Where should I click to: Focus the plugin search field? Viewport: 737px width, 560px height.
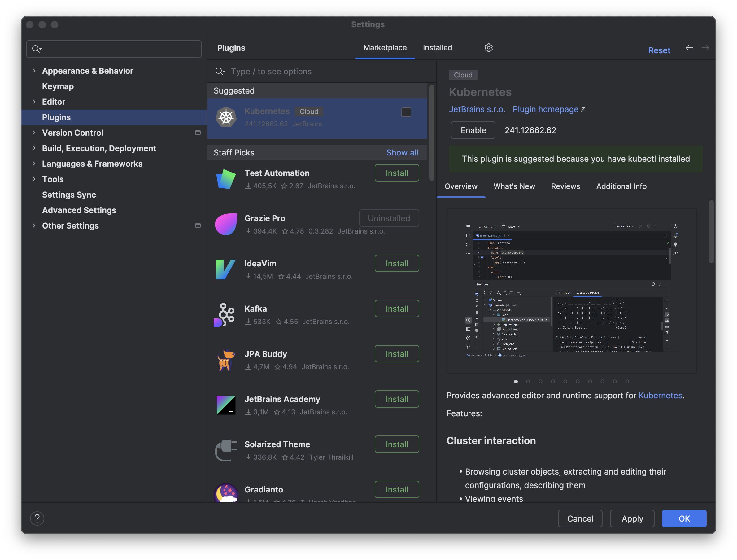pyautogui.click(x=321, y=71)
